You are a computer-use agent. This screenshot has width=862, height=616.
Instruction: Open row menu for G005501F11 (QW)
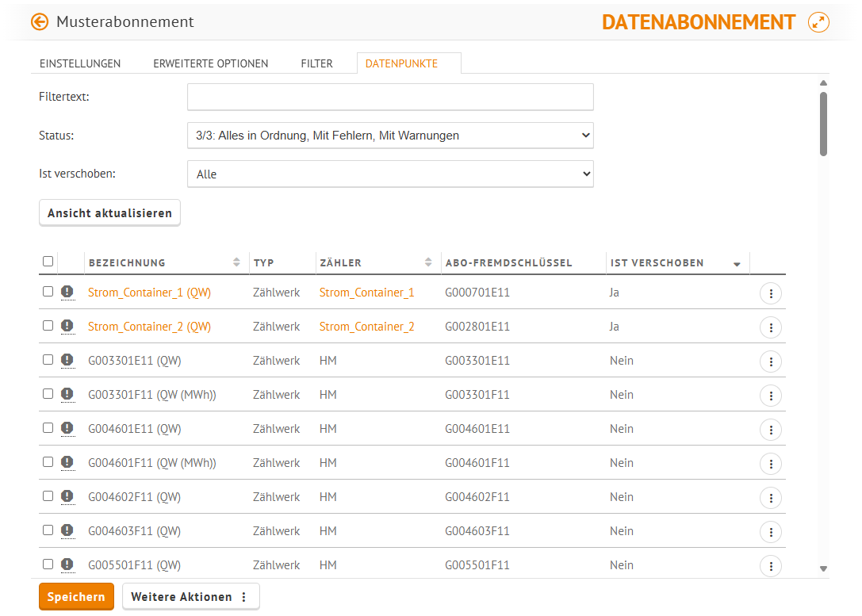click(x=771, y=567)
